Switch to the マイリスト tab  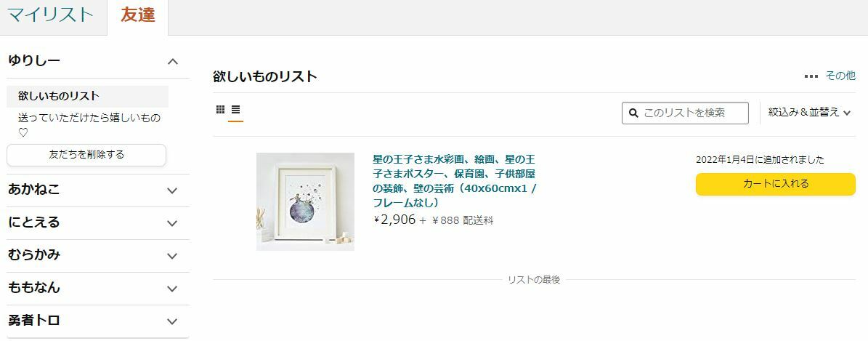(50, 15)
